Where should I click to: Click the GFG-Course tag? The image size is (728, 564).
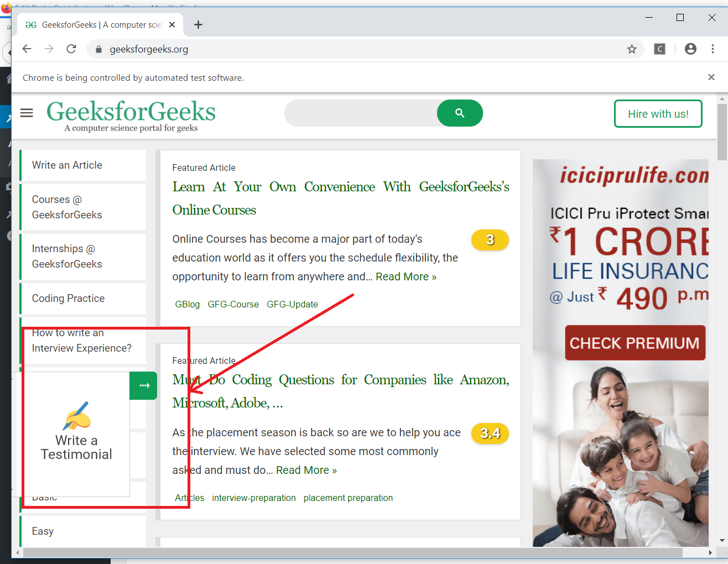tap(233, 304)
